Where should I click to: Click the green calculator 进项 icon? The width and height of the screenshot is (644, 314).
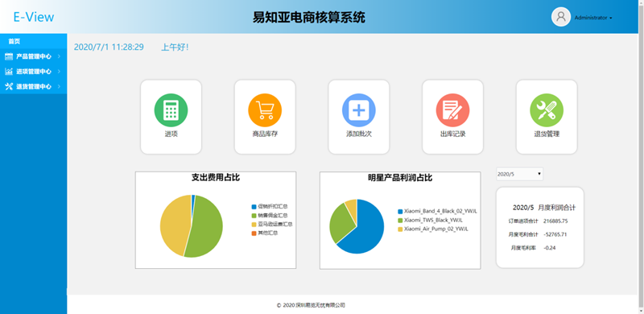pyautogui.click(x=171, y=110)
